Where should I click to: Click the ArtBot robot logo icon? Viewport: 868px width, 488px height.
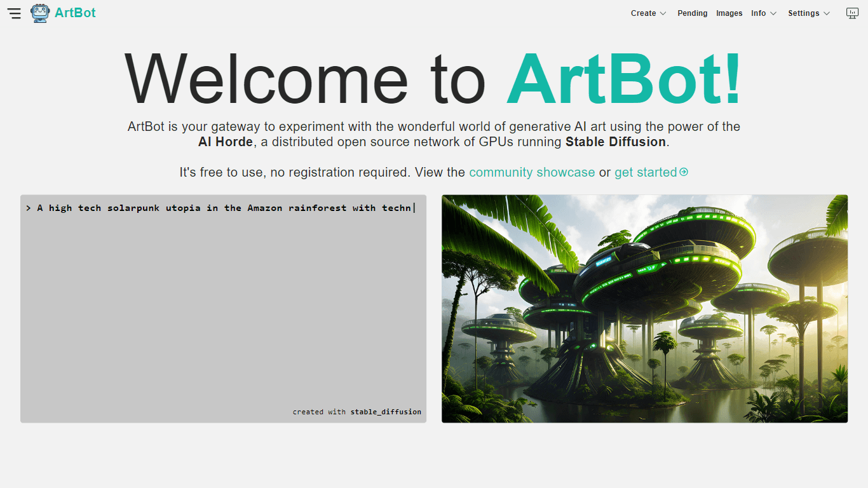pos(40,13)
